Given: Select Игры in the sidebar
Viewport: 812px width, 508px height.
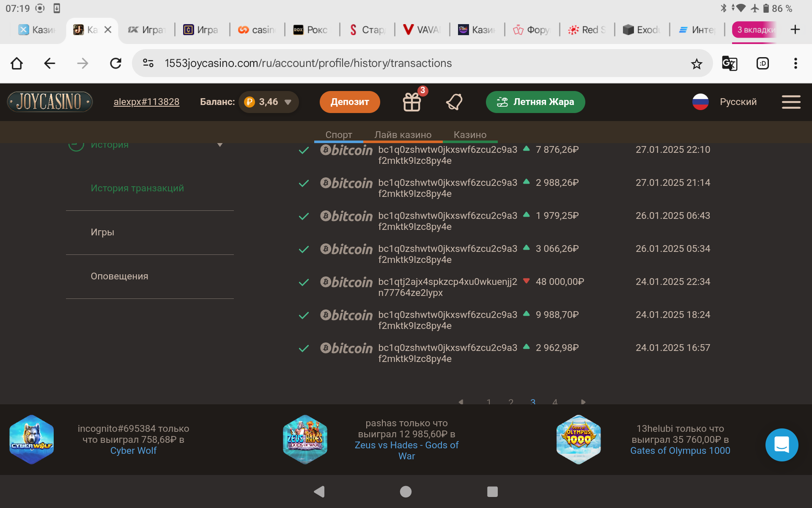Looking at the screenshot, I should coord(102,232).
